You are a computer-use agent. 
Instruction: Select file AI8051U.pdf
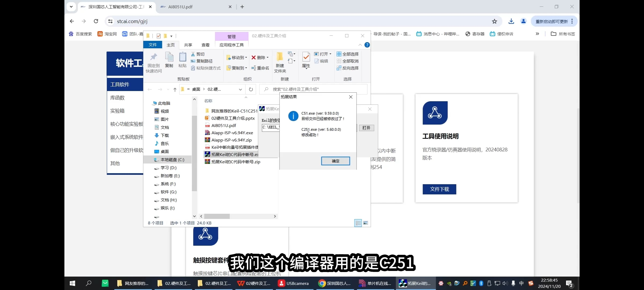[x=221, y=125]
